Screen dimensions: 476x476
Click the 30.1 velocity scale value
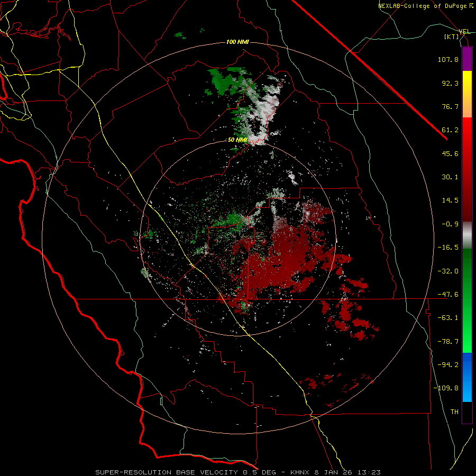pyautogui.click(x=450, y=177)
